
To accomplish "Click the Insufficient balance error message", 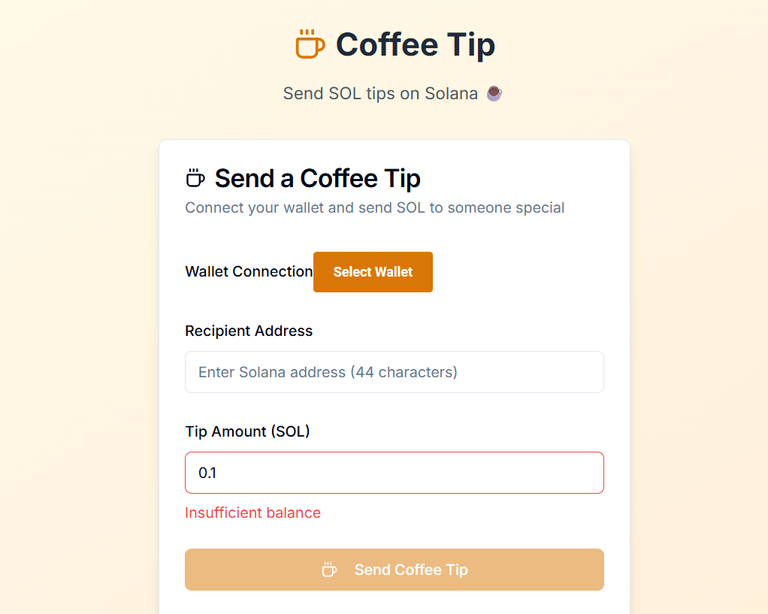I will click(x=253, y=513).
